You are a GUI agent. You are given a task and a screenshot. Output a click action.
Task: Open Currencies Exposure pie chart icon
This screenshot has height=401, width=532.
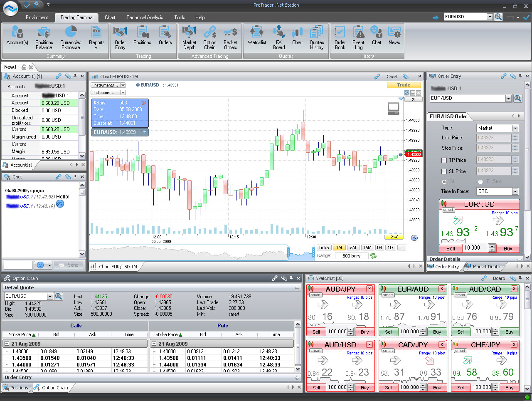click(71, 38)
